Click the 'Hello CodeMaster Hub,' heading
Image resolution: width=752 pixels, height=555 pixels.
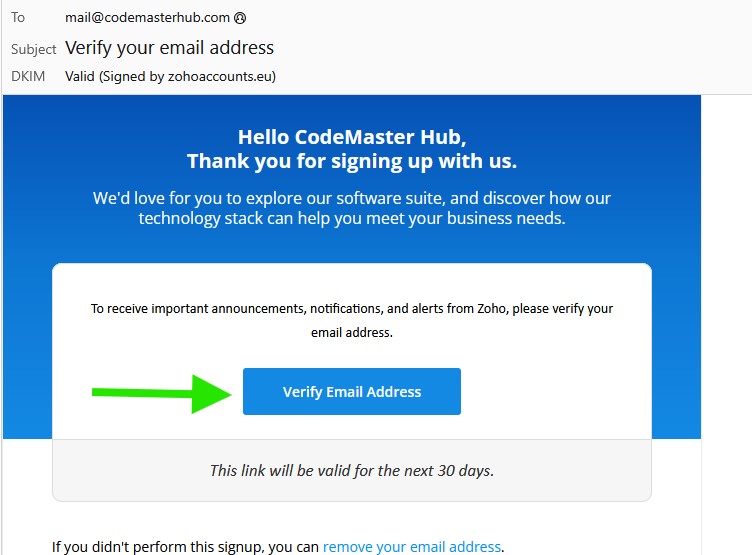(352, 137)
